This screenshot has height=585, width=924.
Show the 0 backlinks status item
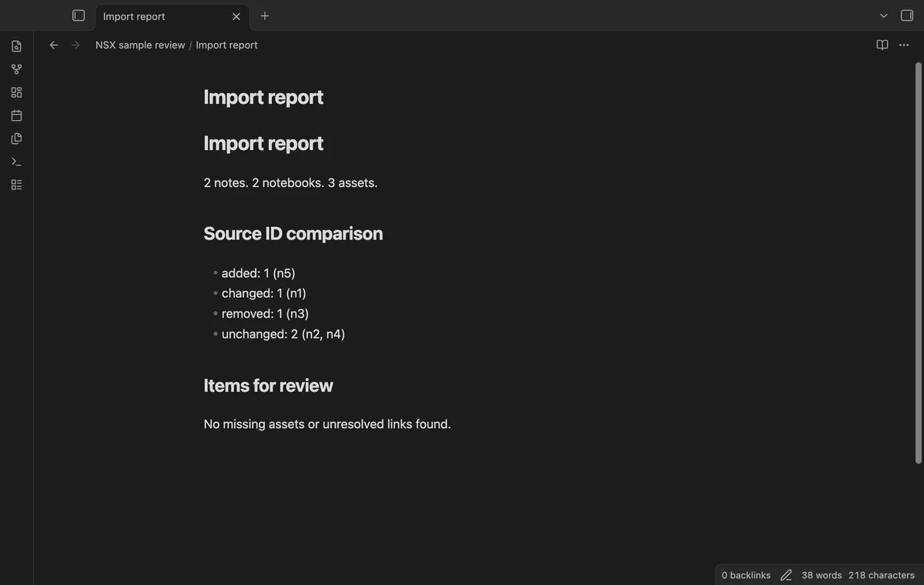[746, 575]
